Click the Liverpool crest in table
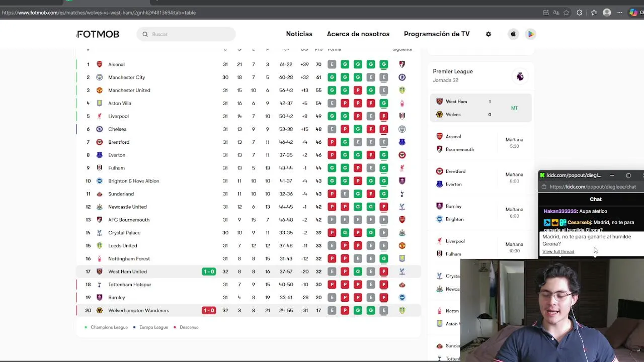 click(99, 116)
